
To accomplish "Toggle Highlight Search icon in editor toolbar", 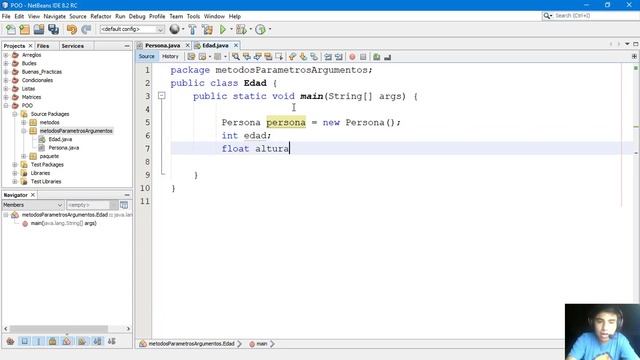I will tap(268, 57).
